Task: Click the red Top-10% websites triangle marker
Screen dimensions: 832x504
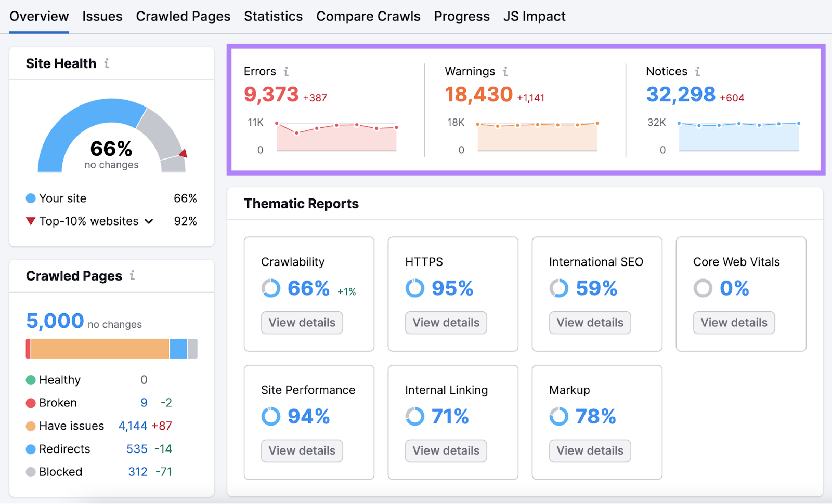Action: click(31, 221)
